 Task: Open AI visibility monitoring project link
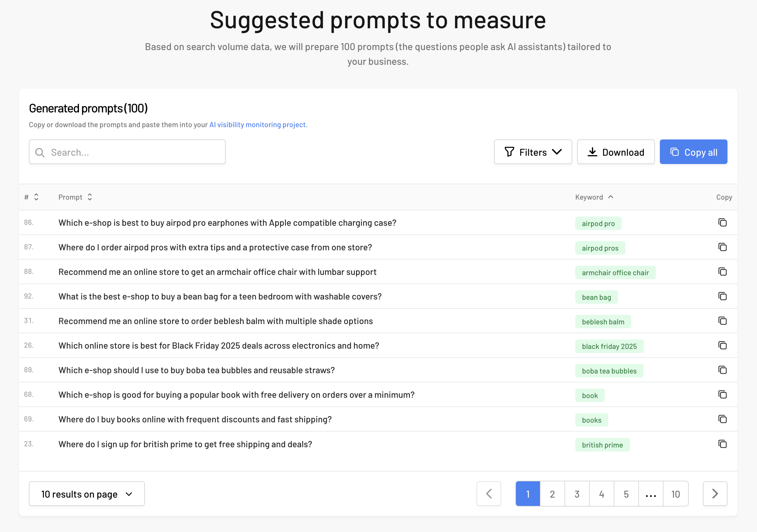point(257,124)
